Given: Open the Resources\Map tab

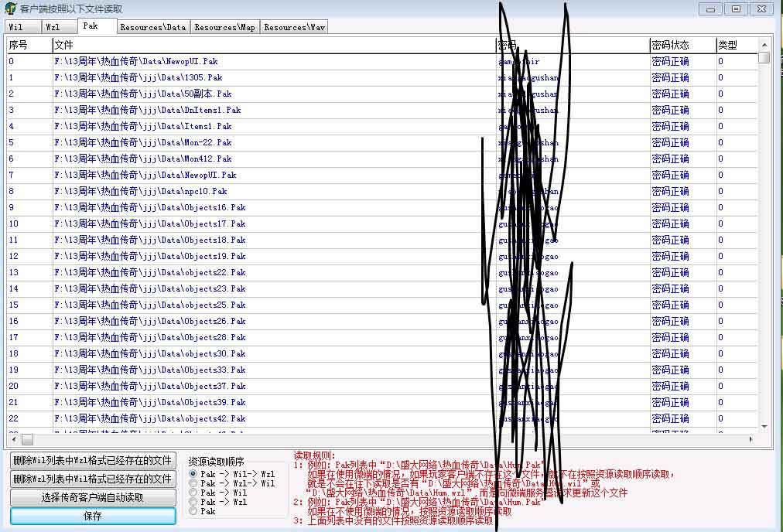Looking at the screenshot, I should [x=224, y=27].
